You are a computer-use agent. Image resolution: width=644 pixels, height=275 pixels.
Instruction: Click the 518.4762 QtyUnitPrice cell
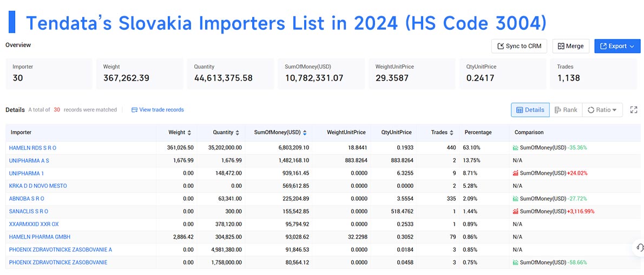pos(401,211)
